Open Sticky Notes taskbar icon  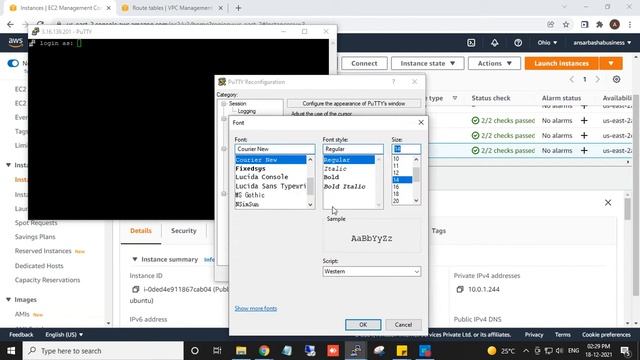[402, 351]
